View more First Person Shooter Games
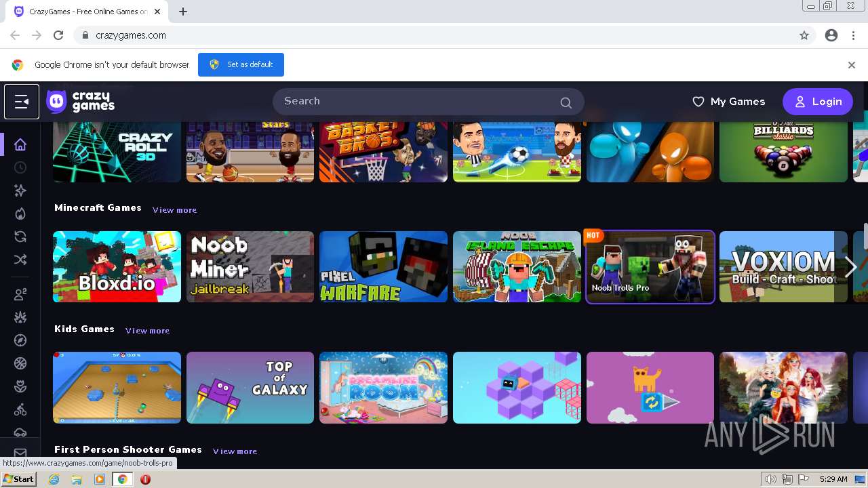The image size is (868, 488). click(235, 451)
